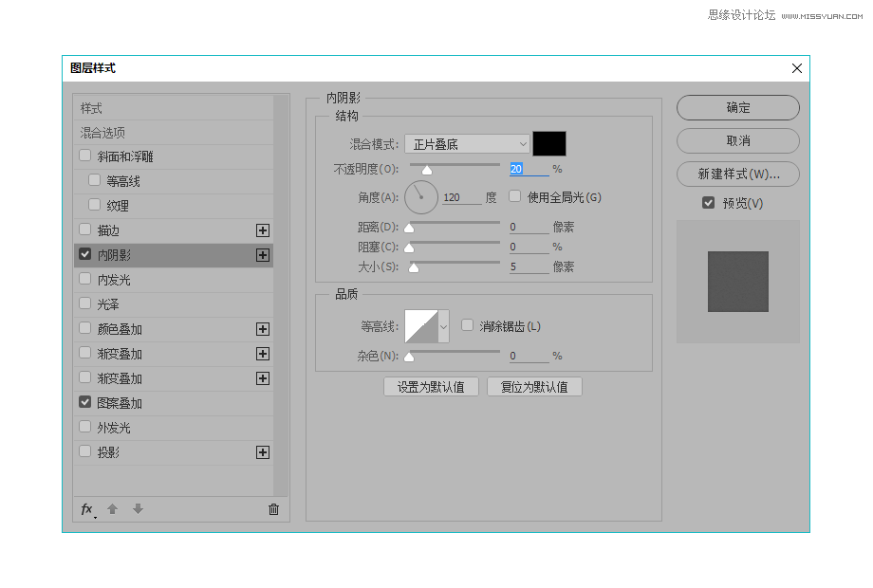Open the fx add-style menu icon

(x=88, y=509)
